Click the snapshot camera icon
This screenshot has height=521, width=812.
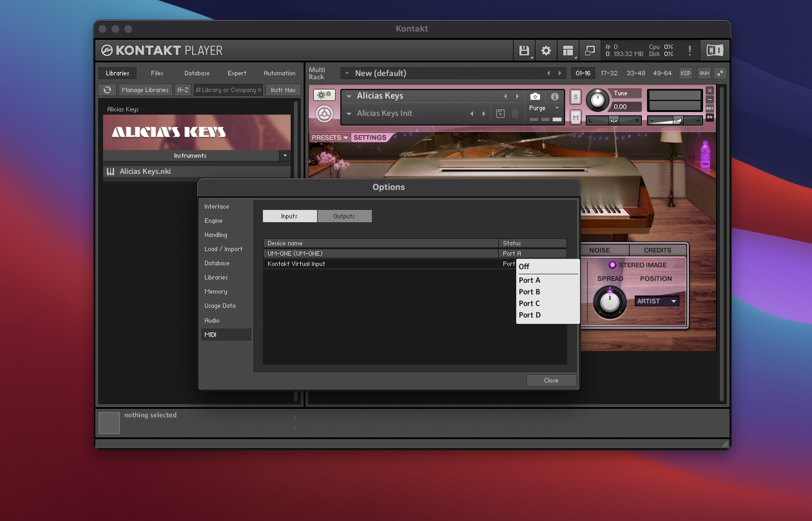[535, 96]
